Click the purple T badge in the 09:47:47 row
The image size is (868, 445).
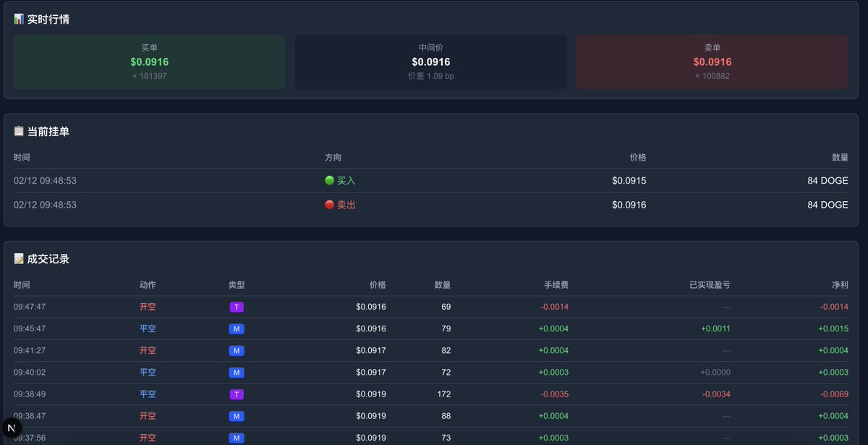237,307
